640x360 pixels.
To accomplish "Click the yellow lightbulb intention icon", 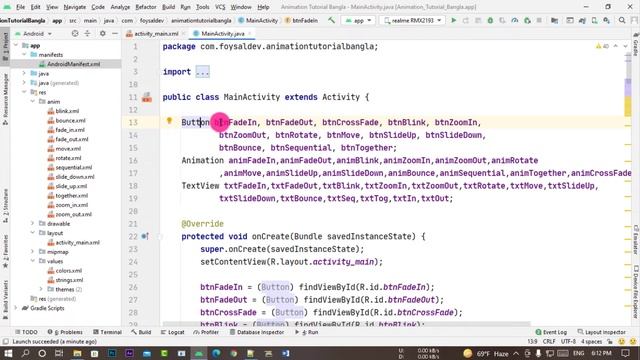I will coord(169,121).
